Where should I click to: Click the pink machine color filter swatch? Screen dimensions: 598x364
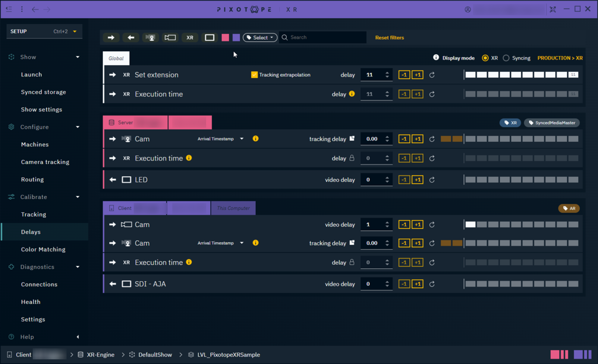click(x=225, y=38)
